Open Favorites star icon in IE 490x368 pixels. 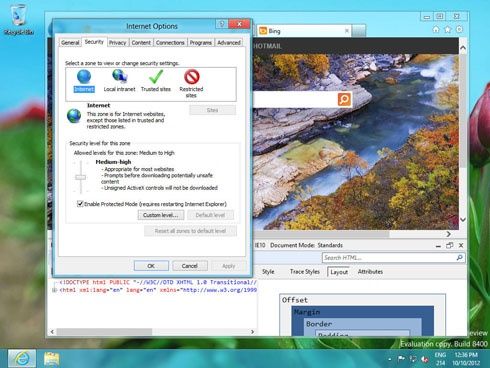(448, 30)
